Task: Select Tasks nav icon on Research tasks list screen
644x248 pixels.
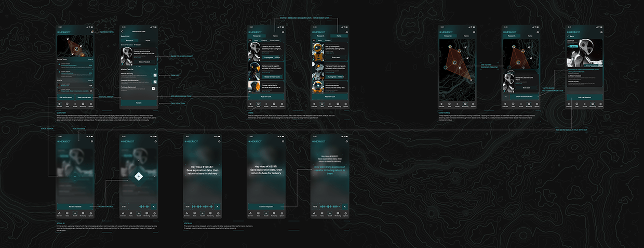Action: pos(258,104)
